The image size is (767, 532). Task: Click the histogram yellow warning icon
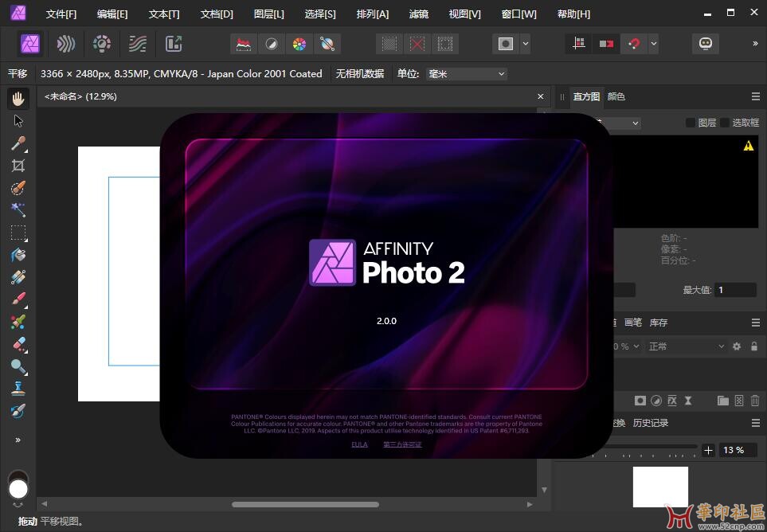[749, 146]
